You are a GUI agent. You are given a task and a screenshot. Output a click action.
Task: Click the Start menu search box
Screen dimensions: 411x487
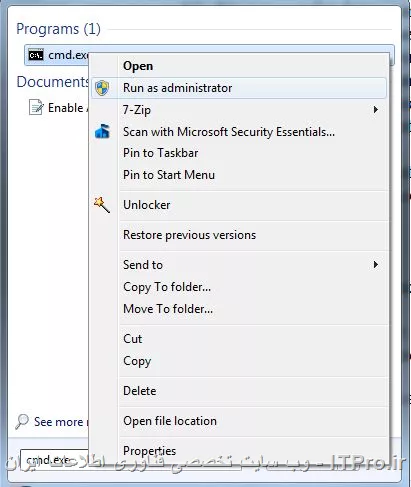pyautogui.click(x=55, y=460)
